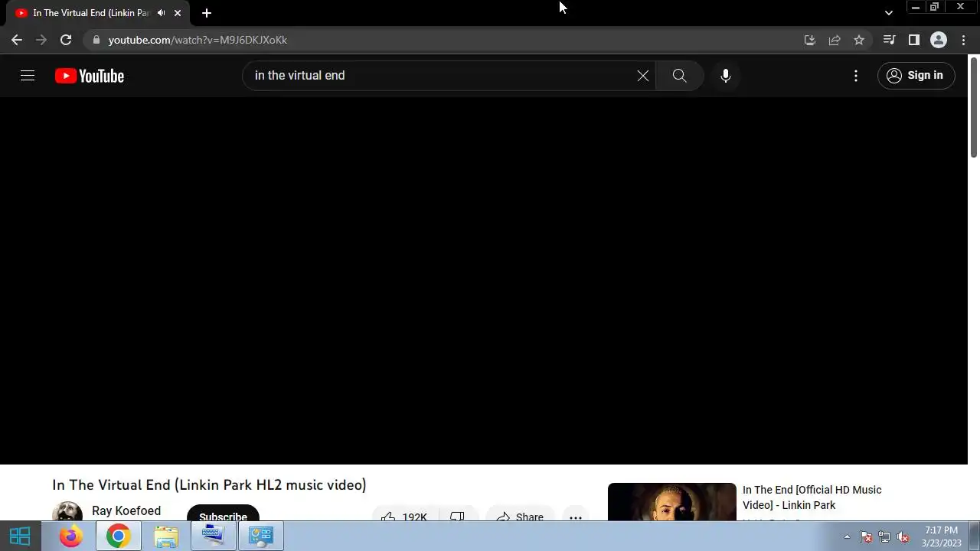Go back to the previous page
Image resolution: width=980 pixels, height=551 pixels.
tap(17, 40)
